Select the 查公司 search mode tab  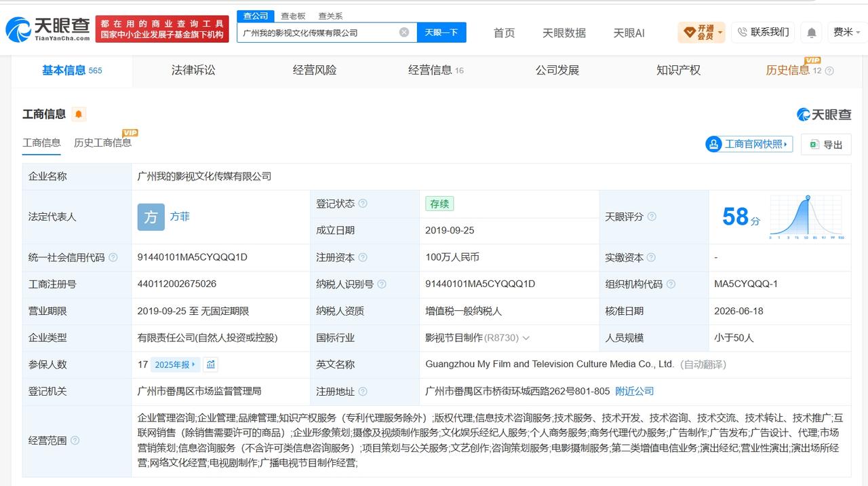[x=256, y=16]
